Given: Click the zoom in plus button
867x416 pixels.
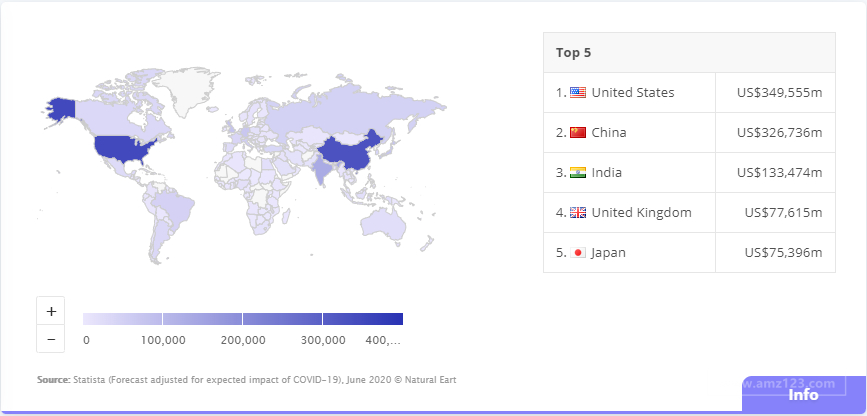Looking at the screenshot, I should pos(51,310).
